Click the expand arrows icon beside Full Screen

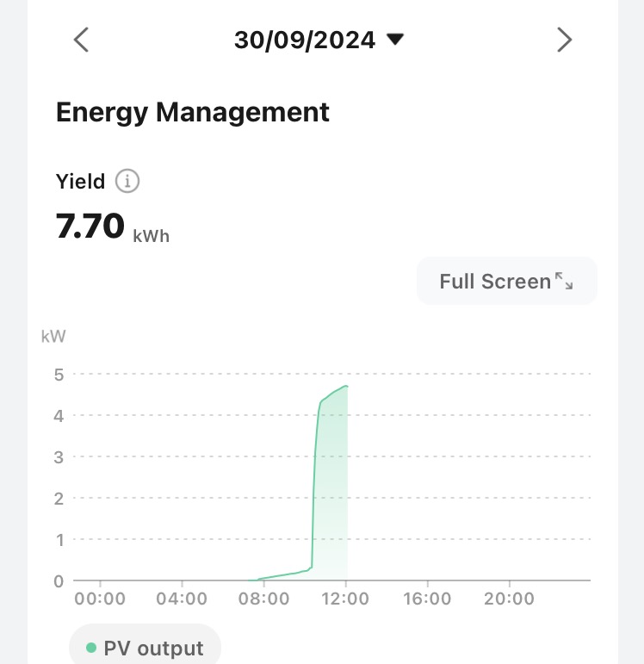click(x=564, y=281)
